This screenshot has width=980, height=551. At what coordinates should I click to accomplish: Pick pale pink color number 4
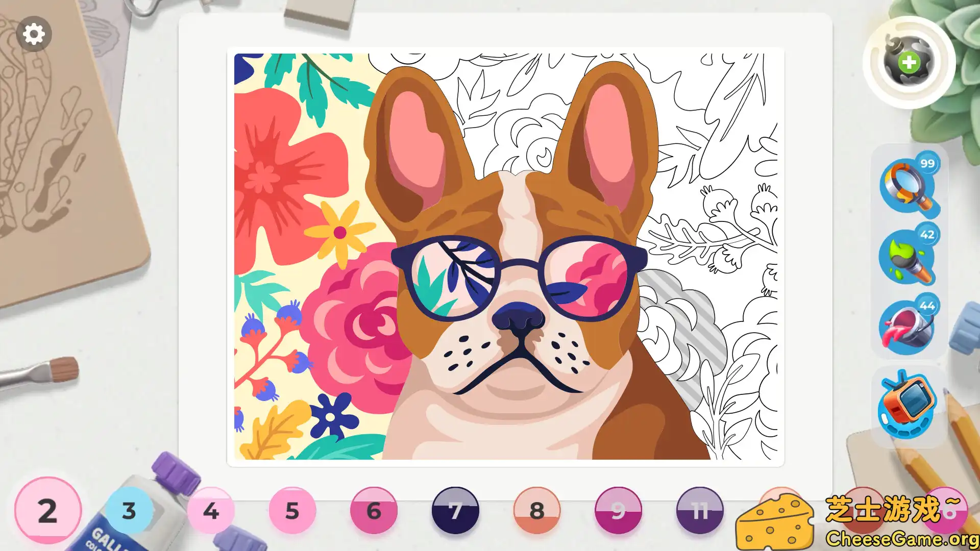coord(211,511)
